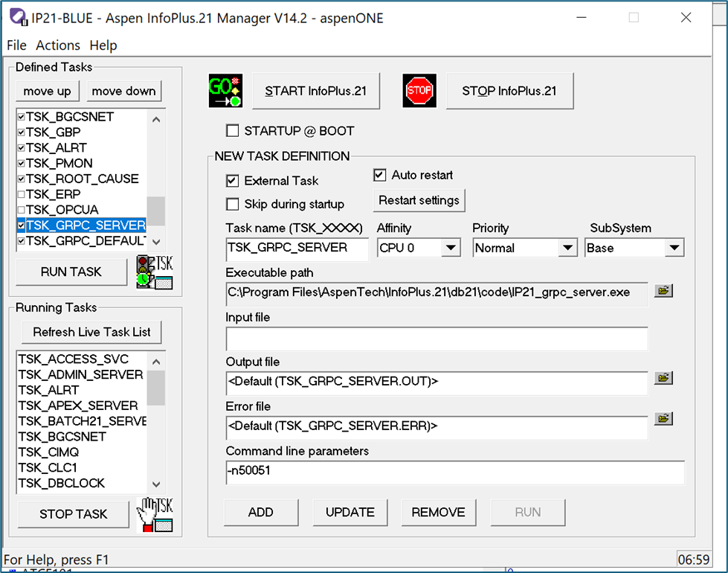Click the Running Tasks scrollbar thumb

(156, 388)
